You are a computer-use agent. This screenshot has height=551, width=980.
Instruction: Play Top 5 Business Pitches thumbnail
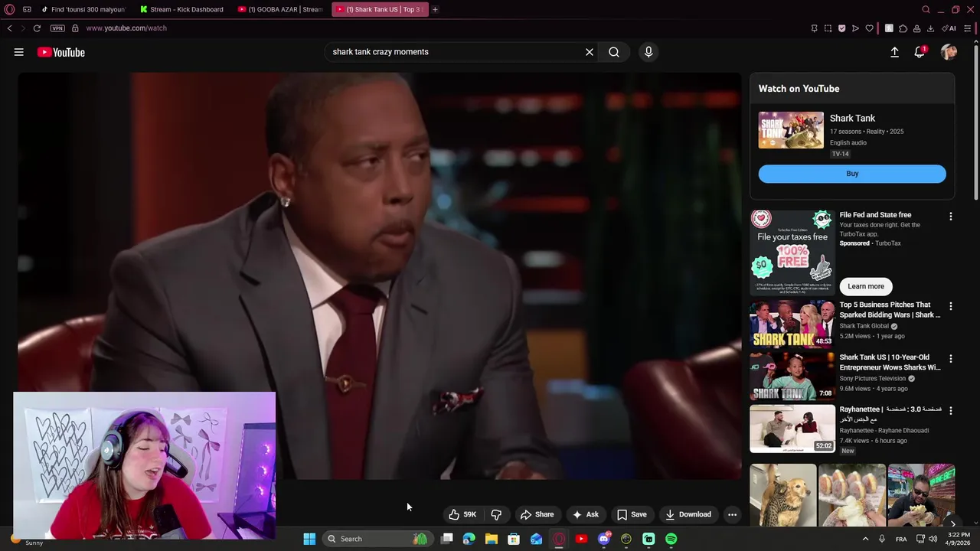click(x=792, y=324)
